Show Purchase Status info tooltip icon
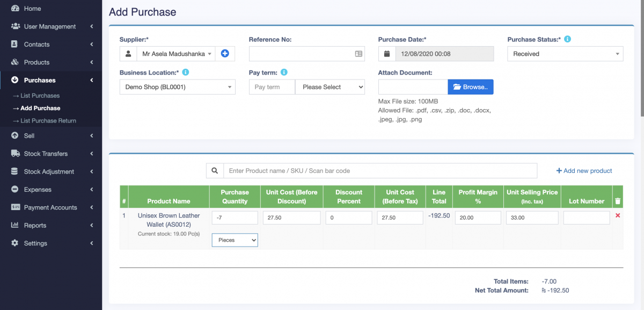This screenshot has height=310, width=644. coord(567,39)
